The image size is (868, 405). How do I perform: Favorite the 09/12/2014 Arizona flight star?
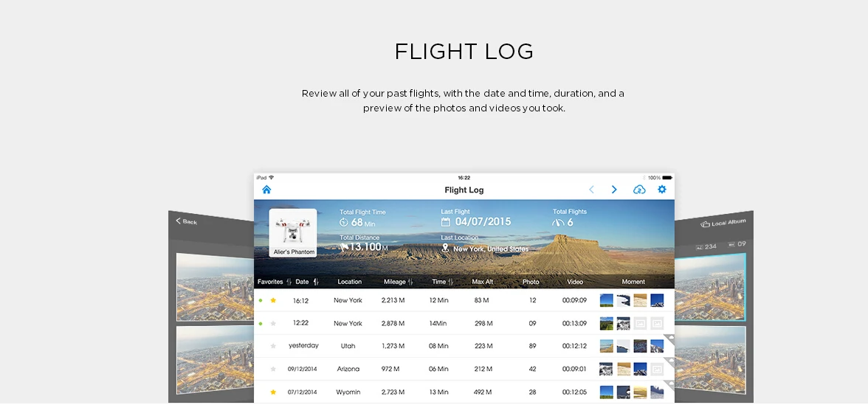[x=273, y=369]
